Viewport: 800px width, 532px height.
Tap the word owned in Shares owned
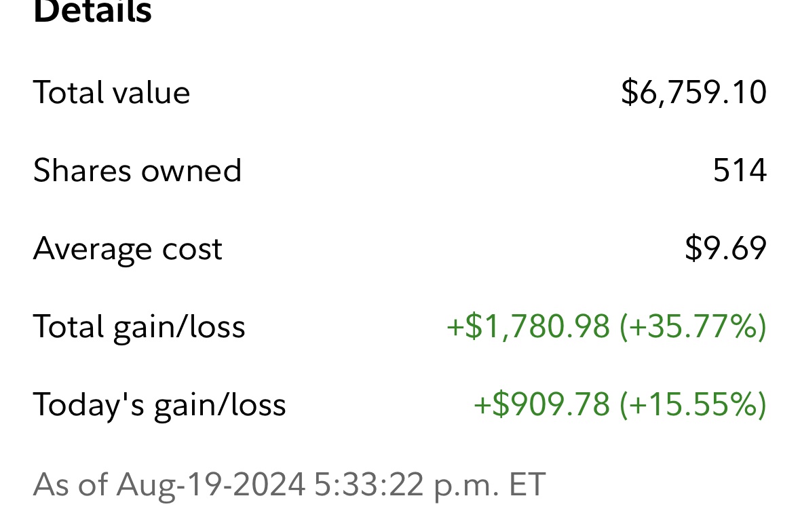[x=191, y=170]
